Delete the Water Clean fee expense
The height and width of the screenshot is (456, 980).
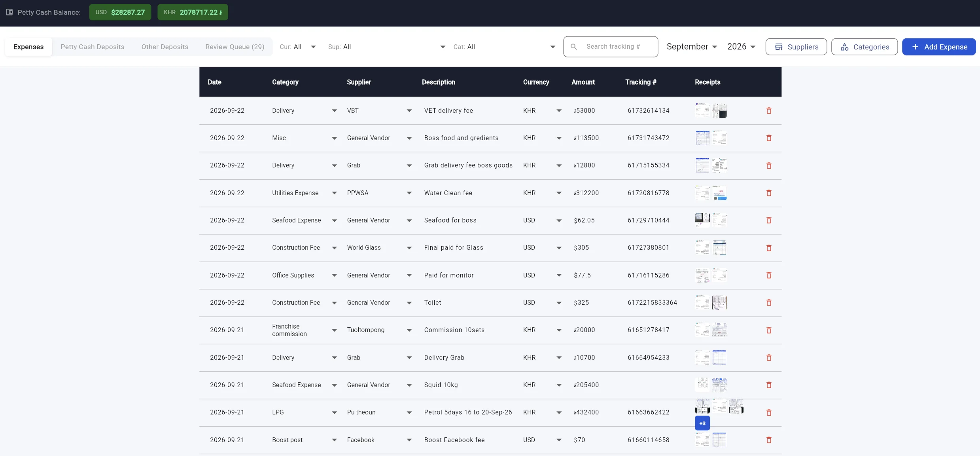click(769, 193)
